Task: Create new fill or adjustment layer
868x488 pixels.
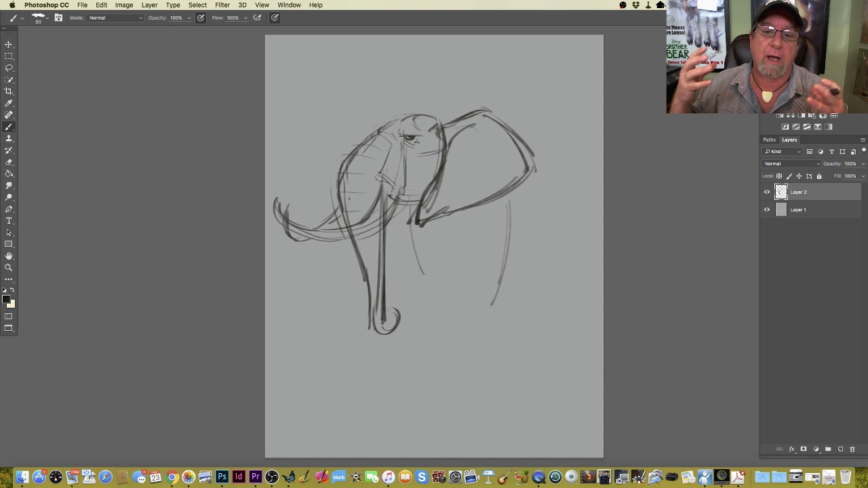Action: point(816,449)
